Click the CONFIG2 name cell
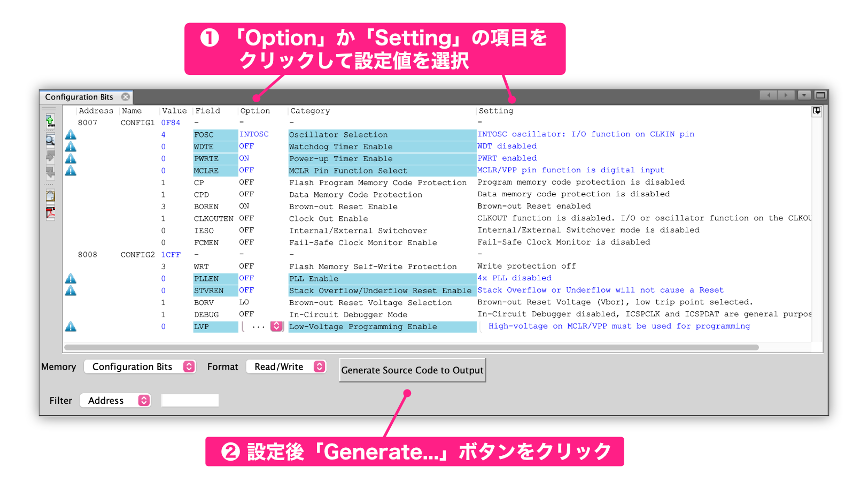Screen dimensions: 868x489 pyautogui.click(x=138, y=255)
